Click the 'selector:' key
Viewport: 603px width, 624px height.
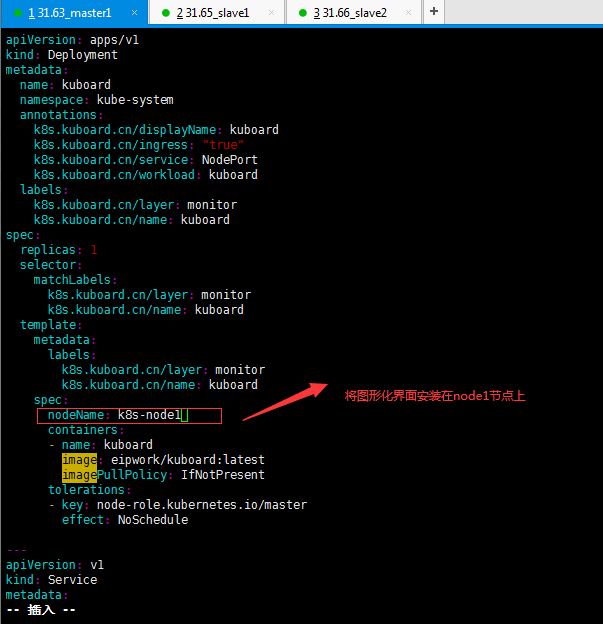click(51, 265)
